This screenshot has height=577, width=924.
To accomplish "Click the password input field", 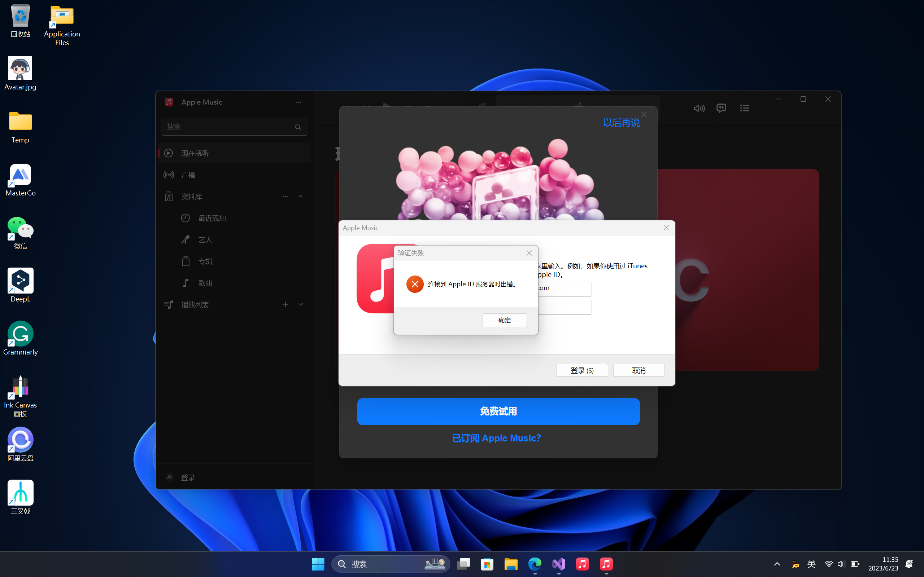I will point(565,307).
